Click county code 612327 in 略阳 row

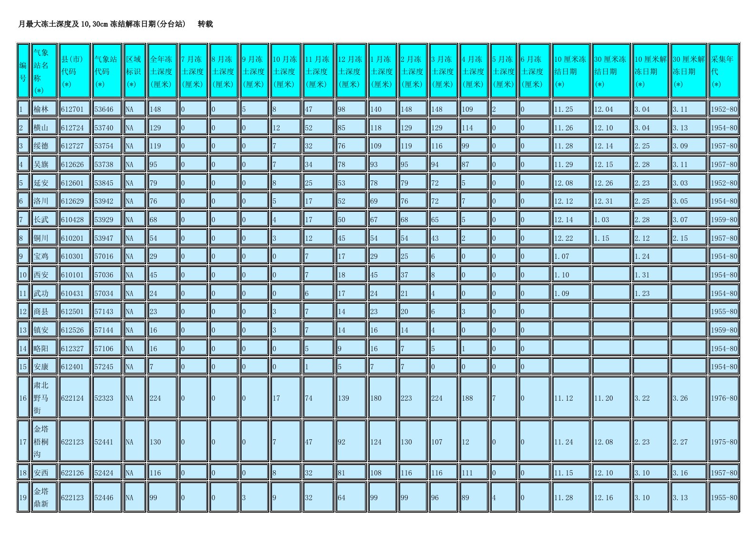coord(72,348)
